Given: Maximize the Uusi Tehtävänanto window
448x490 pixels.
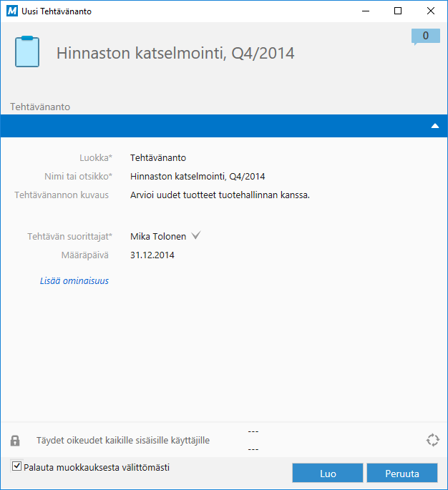Looking at the screenshot, I should coord(398,11).
